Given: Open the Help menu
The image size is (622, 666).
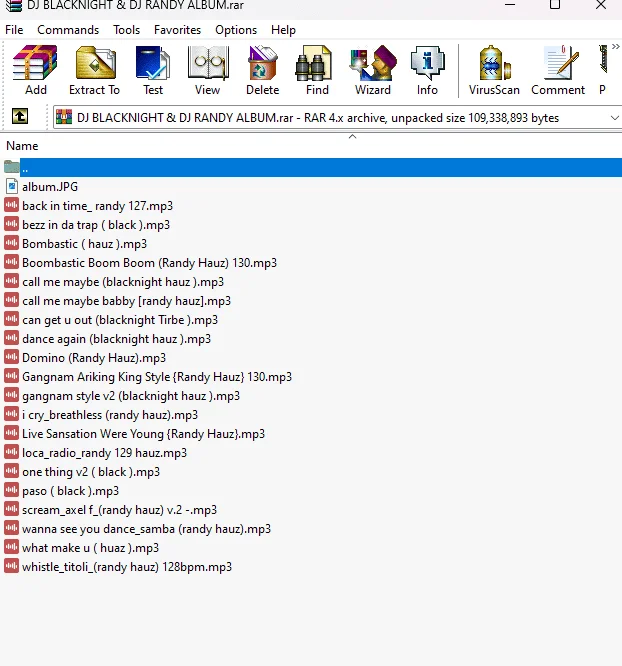Looking at the screenshot, I should coord(283,30).
